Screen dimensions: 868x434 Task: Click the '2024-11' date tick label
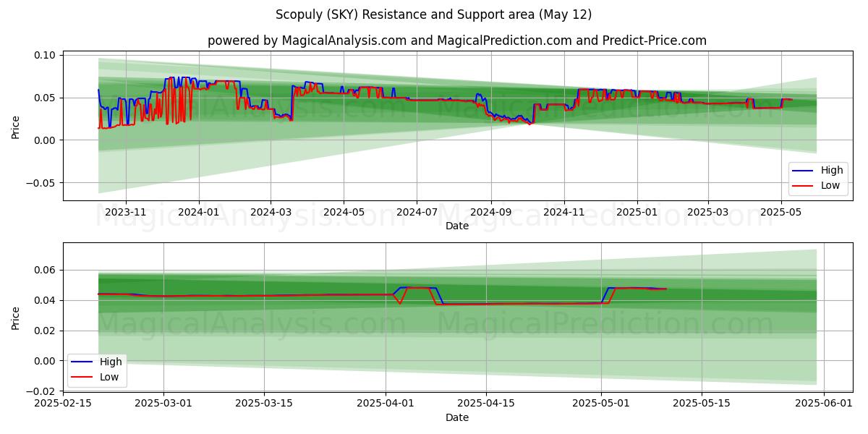tap(563, 213)
